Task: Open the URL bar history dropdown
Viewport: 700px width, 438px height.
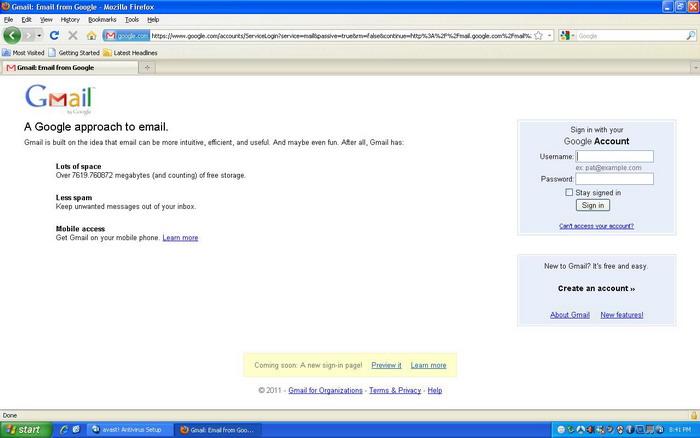Action: pos(549,36)
